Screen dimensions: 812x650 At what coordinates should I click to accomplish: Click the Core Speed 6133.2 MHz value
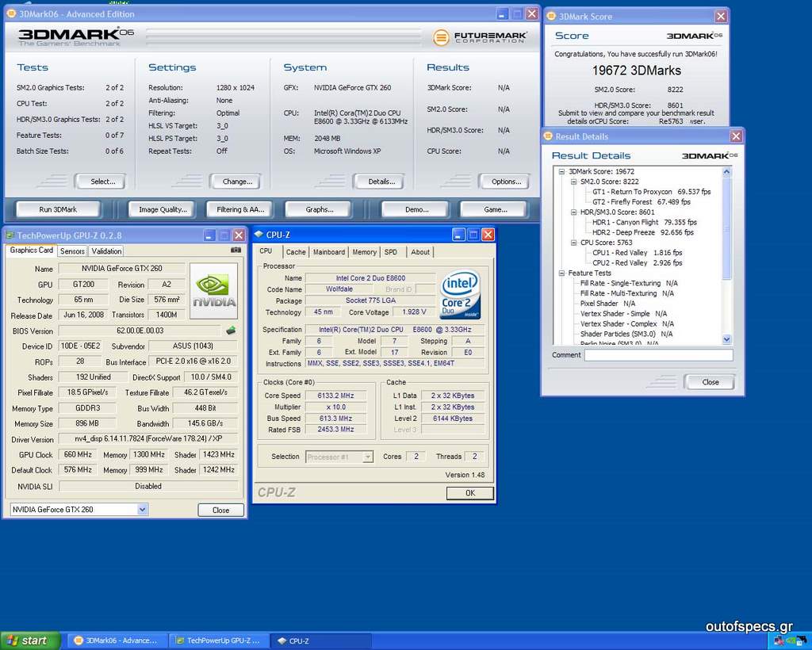(x=335, y=396)
